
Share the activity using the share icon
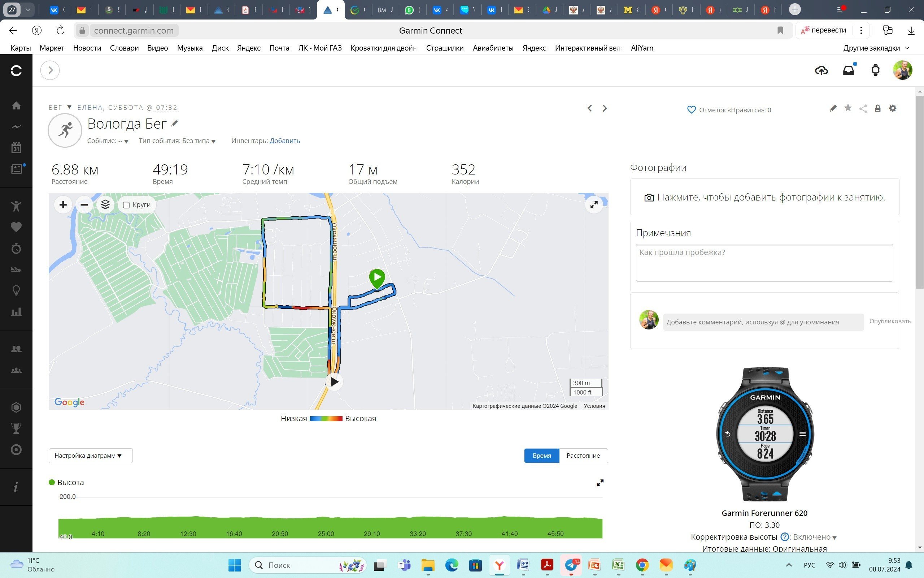click(x=863, y=109)
